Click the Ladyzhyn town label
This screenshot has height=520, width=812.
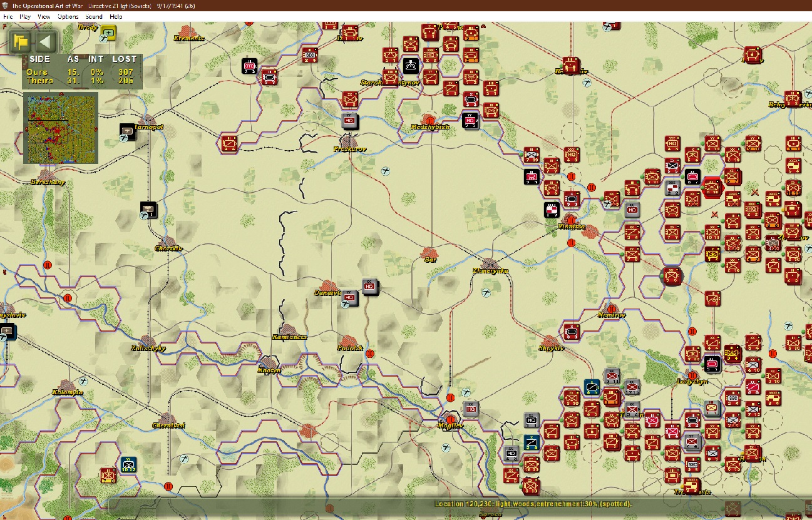(x=692, y=381)
